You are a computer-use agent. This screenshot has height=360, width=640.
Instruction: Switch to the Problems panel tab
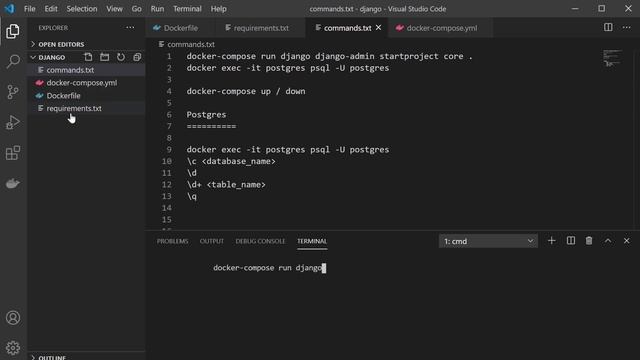172,241
